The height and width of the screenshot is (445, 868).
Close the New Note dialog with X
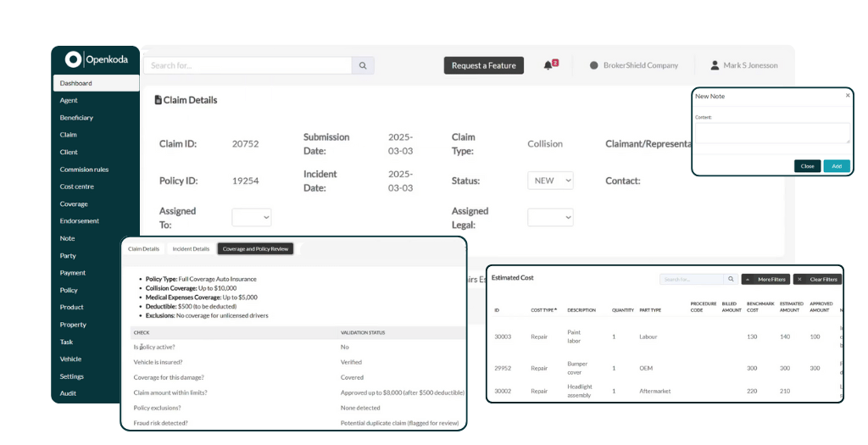click(848, 96)
